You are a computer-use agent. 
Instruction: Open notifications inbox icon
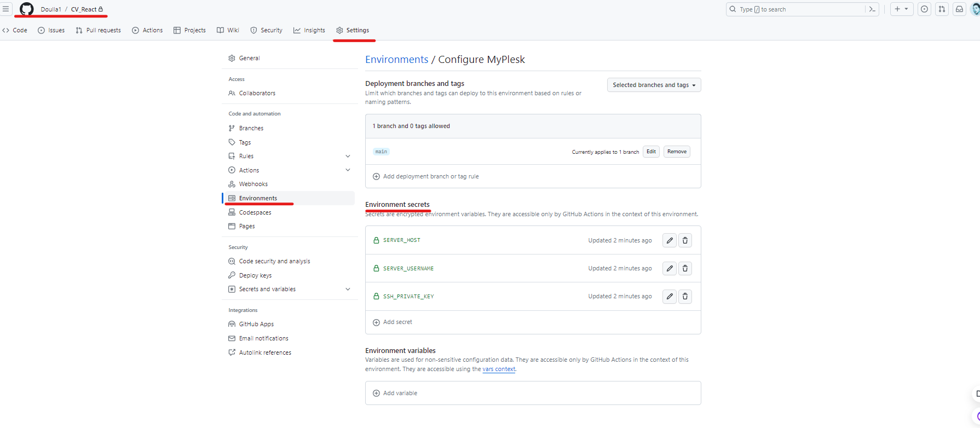coord(959,9)
